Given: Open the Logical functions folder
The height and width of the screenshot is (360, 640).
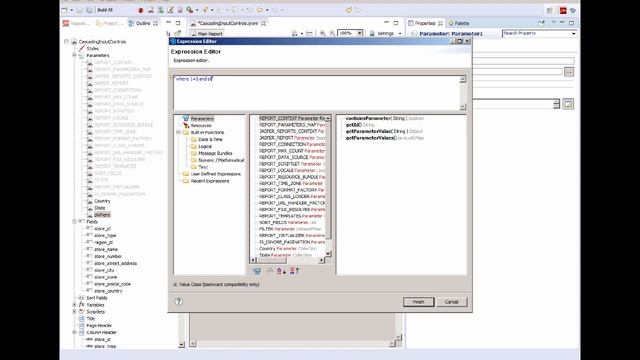Looking at the screenshot, I should [x=205, y=146].
